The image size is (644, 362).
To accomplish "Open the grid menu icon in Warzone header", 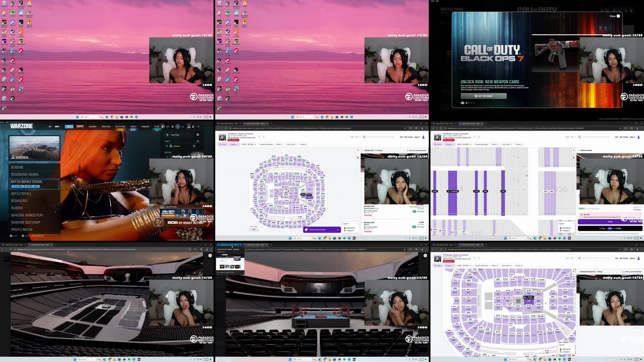I will click(168, 127).
